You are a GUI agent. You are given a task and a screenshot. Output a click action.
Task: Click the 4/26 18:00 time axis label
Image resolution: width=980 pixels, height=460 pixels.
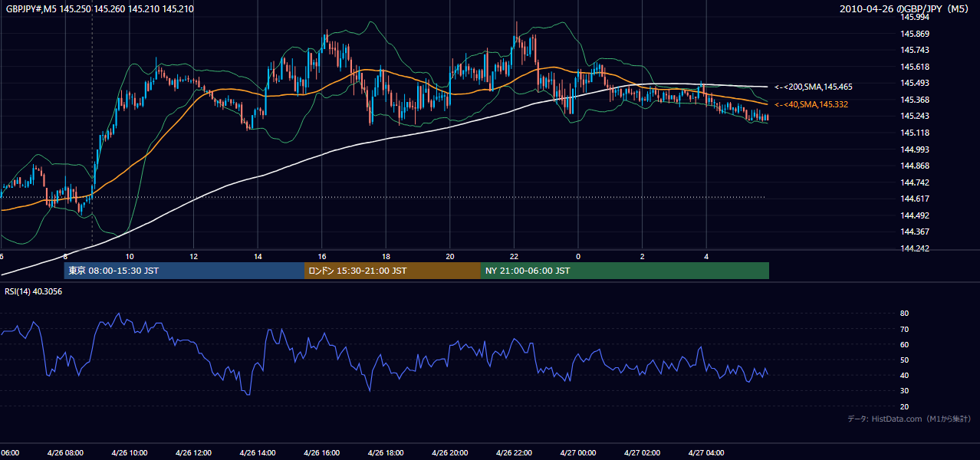(x=386, y=453)
